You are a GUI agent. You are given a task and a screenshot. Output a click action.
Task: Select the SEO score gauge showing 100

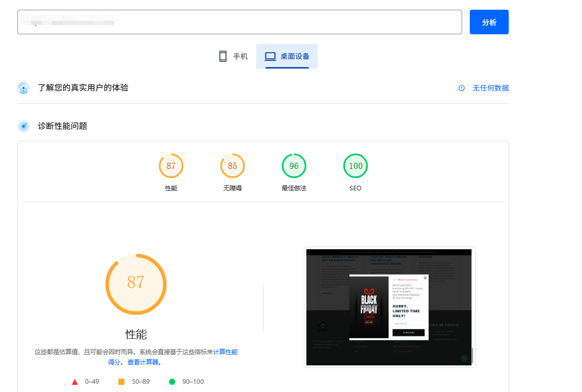(x=355, y=165)
